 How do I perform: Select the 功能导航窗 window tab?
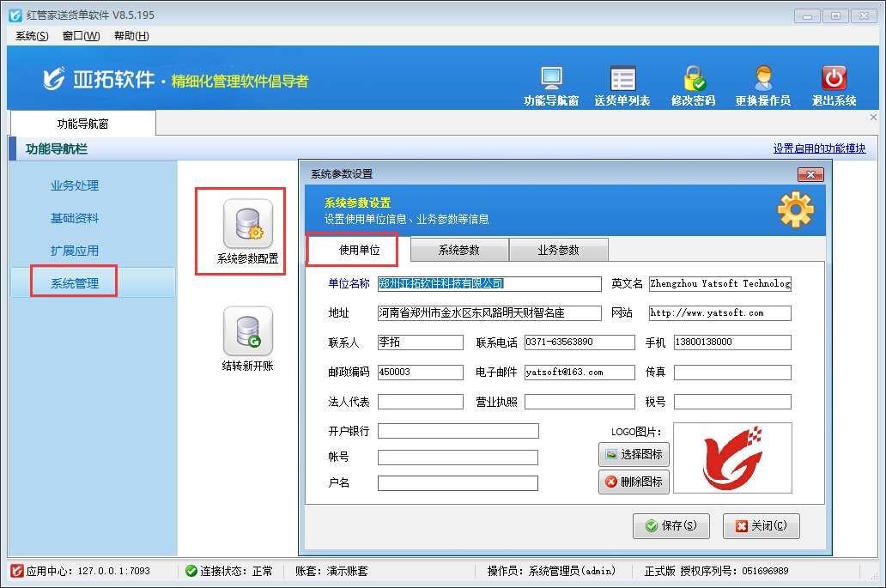coord(82,124)
